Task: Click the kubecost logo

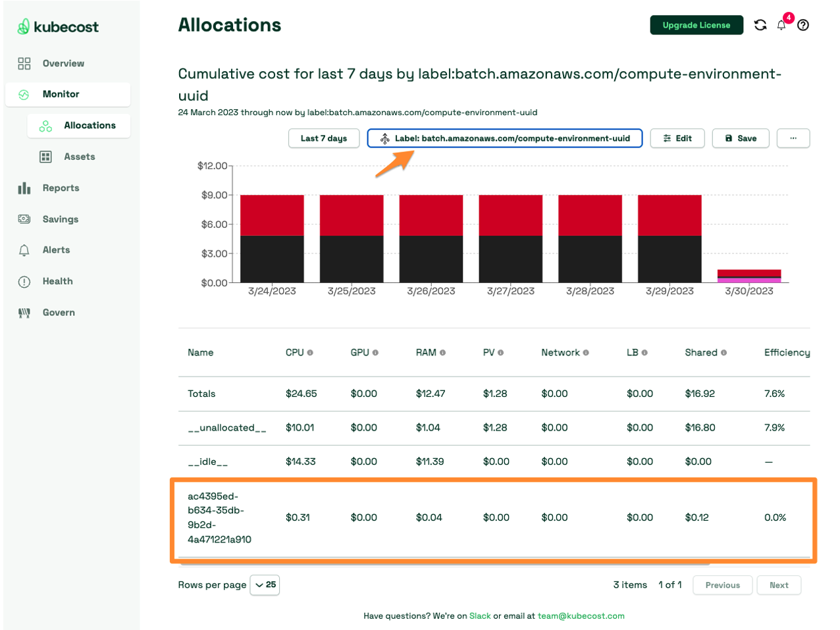Action: (58, 27)
